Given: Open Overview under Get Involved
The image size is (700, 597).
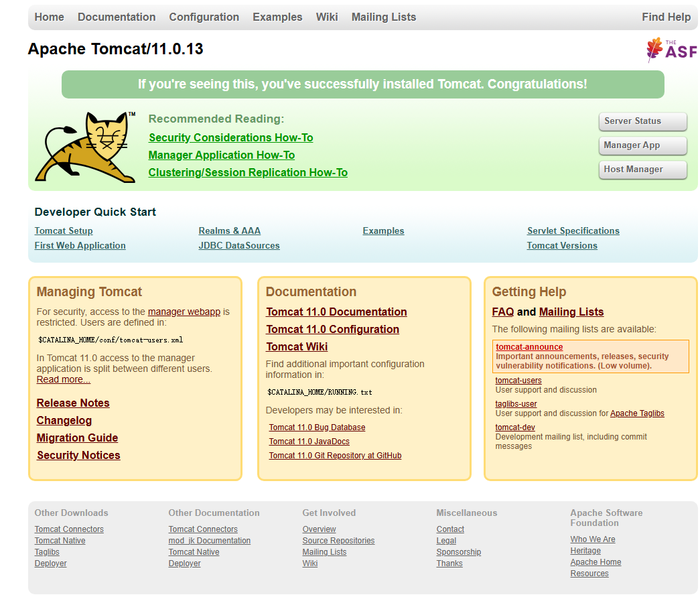Looking at the screenshot, I should 320,529.
